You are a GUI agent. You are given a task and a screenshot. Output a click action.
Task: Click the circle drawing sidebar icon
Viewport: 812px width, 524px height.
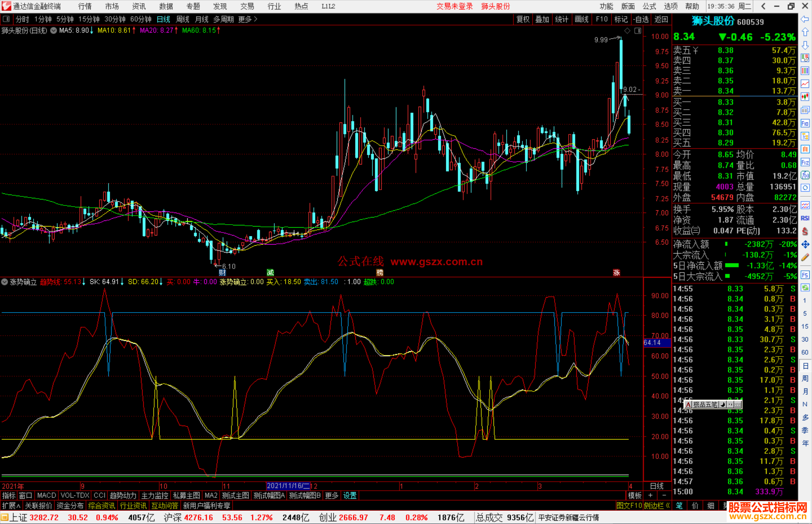click(x=805, y=188)
